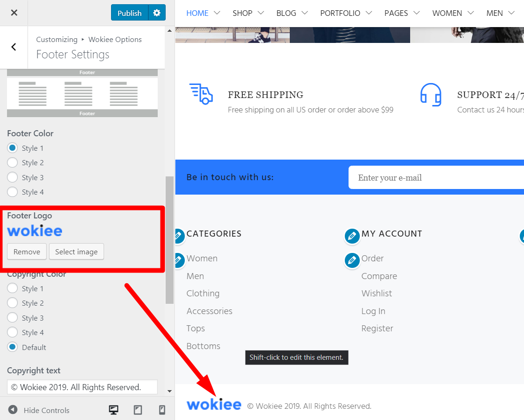Remove the footer logo image
The width and height of the screenshot is (524, 420).
(27, 252)
